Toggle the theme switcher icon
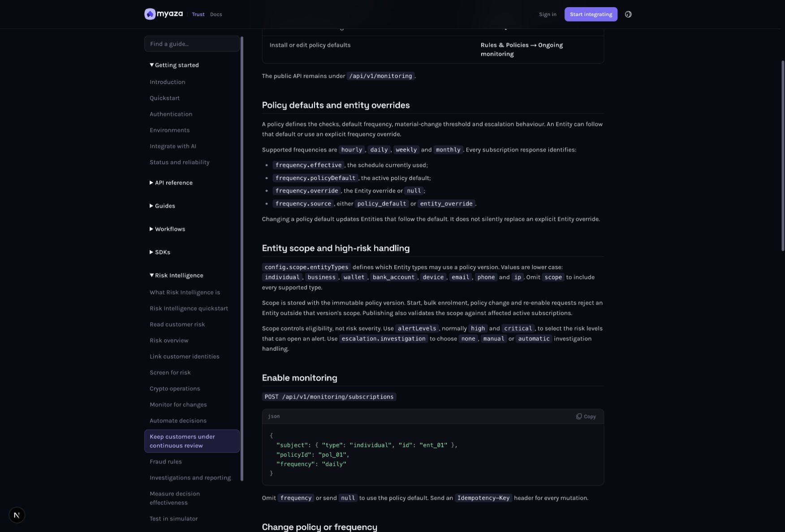Image resolution: width=785 pixels, height=532 pixels. pos(628,14)
